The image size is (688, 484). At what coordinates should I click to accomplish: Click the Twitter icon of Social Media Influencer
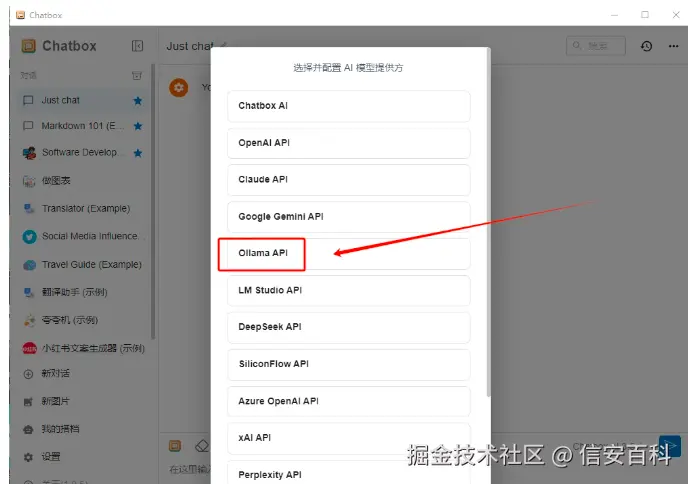click(x=29, y=237)
